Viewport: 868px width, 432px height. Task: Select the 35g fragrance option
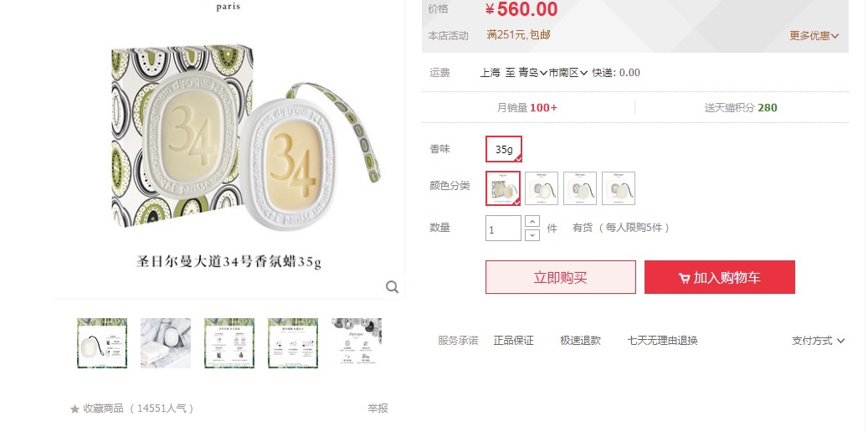pyautogui.click(x=504, y=149)
